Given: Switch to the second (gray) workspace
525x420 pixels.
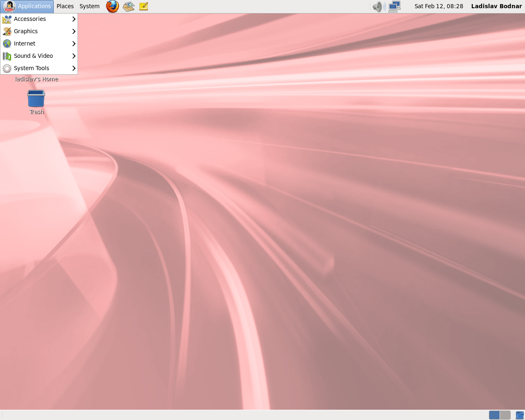Looking at the screenshot, I should click(x=505, y=415).
